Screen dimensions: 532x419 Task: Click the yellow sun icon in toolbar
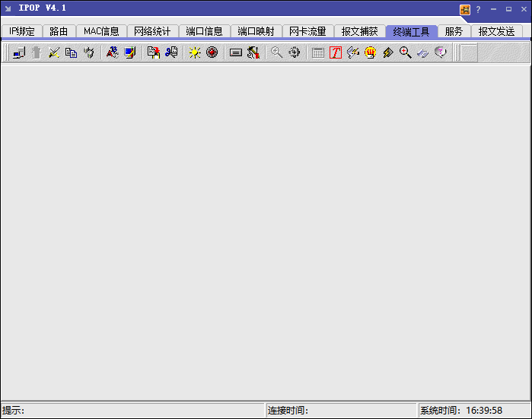pos(195,52)
